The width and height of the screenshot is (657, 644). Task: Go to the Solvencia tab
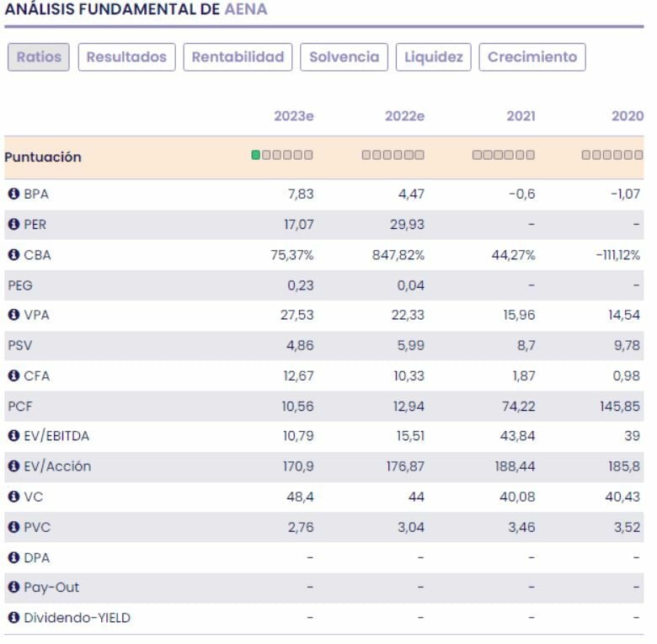(344, 57)
